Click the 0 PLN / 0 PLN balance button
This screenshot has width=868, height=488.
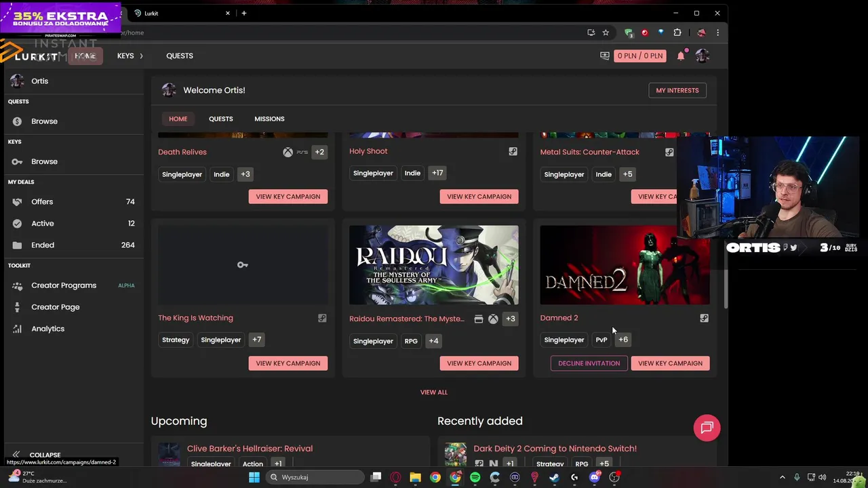click(640, 56)
